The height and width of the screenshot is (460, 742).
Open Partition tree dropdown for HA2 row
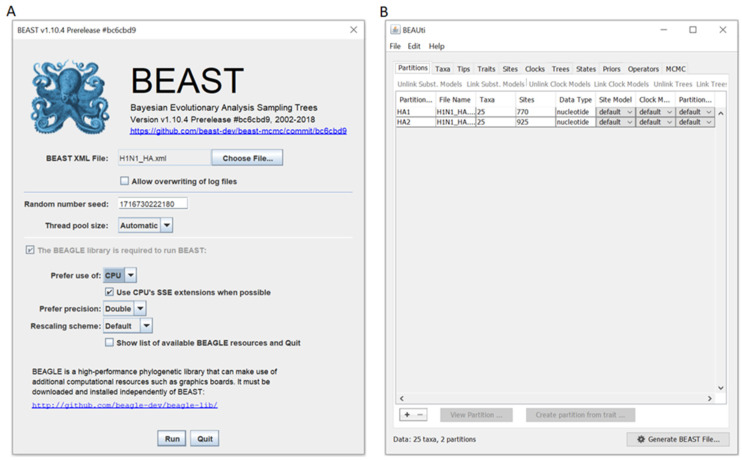[695, 122]
